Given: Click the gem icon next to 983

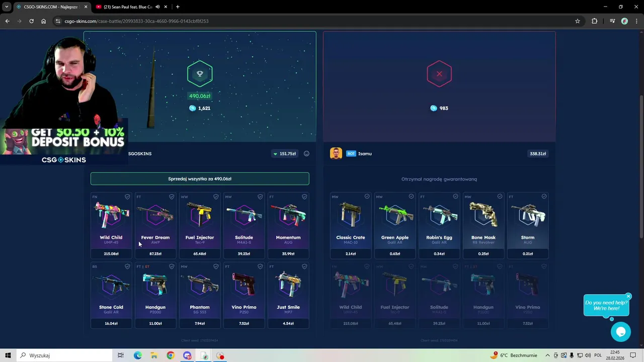Looking at the screenshot, I should point(434,108).
